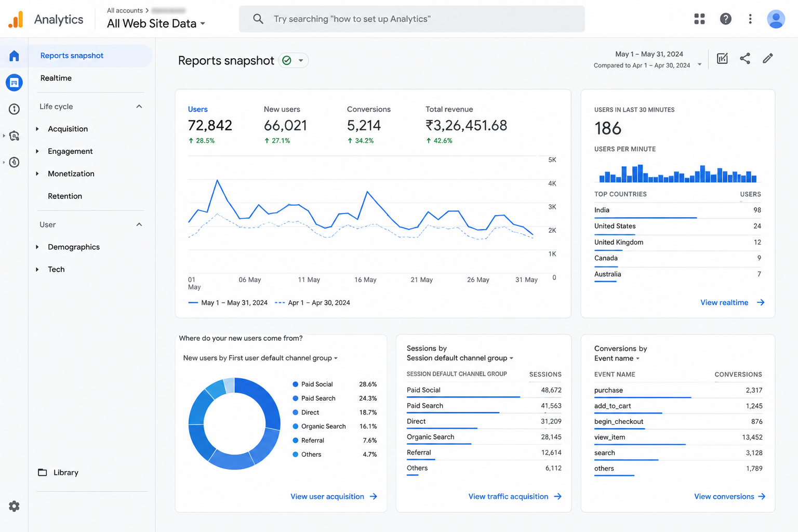Click Organic Search legend color dot
Image resolution: width=798 pixels, height=532 pixels.
(296, 427)
